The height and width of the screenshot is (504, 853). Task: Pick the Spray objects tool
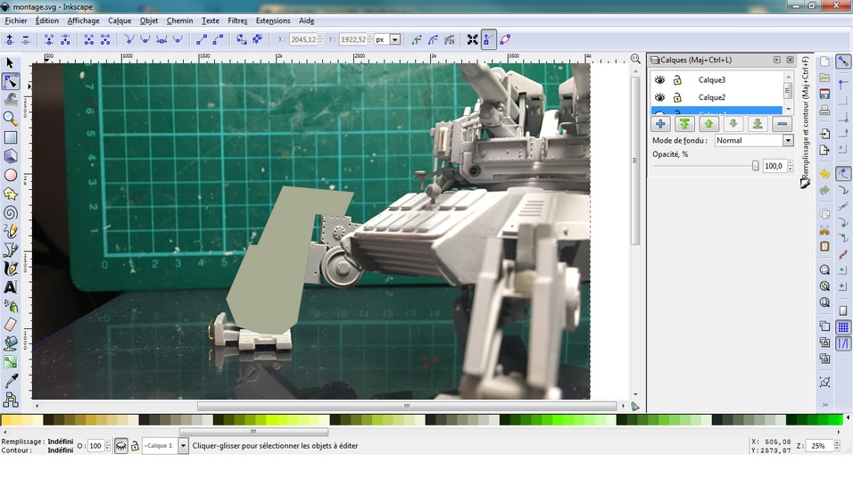tap(11, 306)
